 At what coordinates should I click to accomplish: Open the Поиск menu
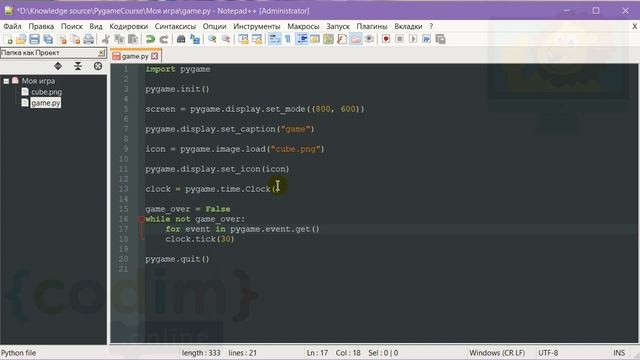pos(72,26)
